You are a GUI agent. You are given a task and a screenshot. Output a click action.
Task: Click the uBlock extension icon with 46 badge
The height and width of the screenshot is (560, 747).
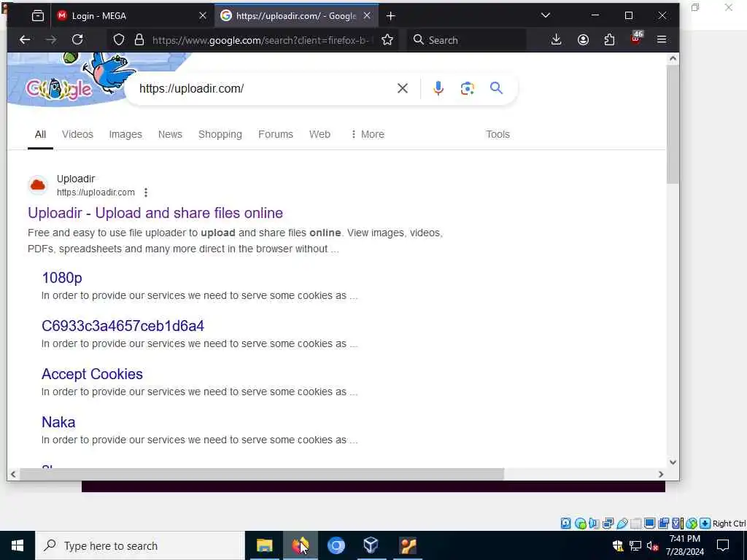tap(636, 39)
